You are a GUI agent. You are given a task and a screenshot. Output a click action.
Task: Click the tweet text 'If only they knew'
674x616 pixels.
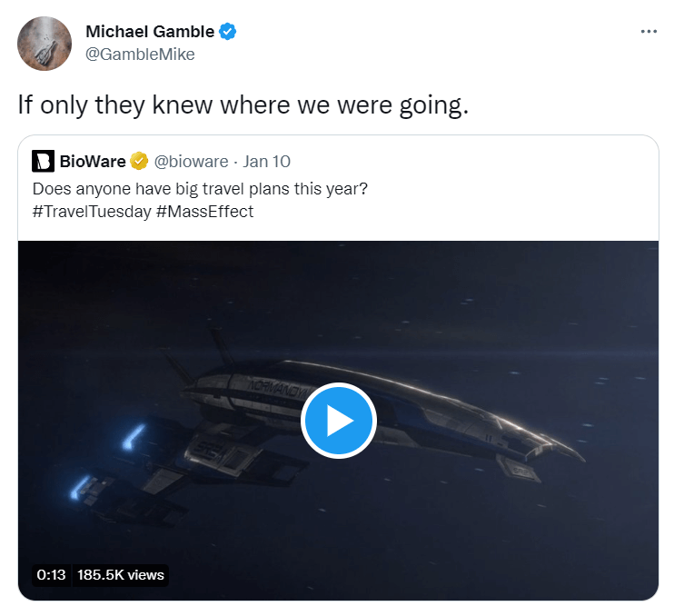[243, 104]
